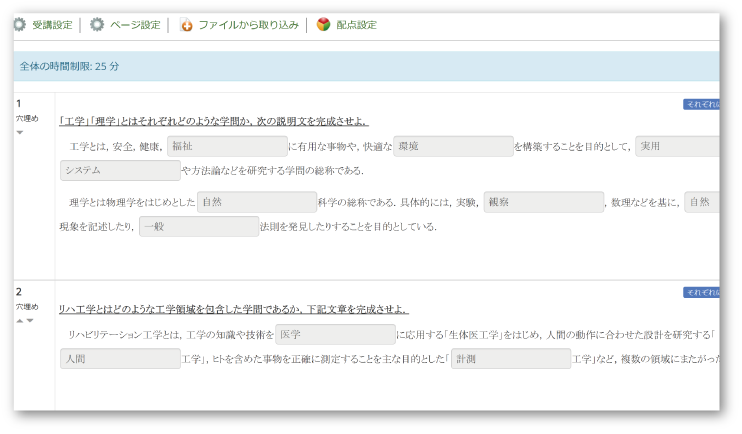Click the 穴埋め label under question 1

point(27,118)
